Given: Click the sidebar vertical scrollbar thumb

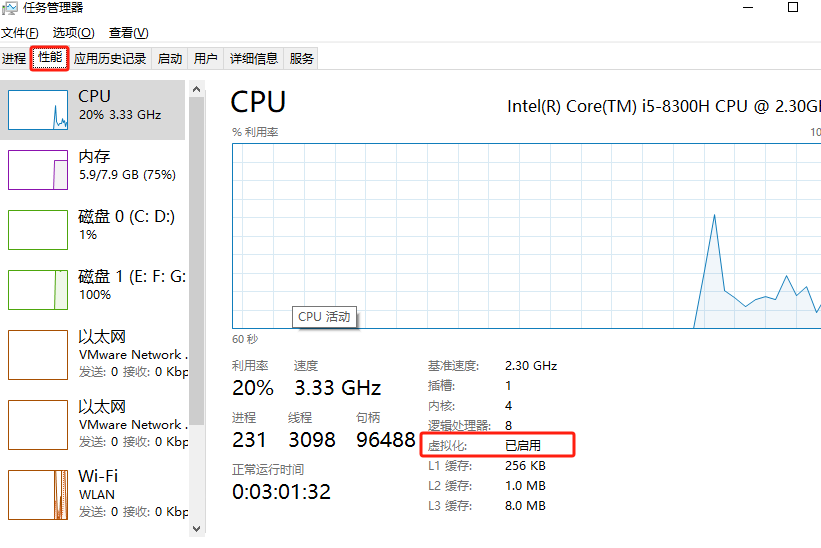Looking at the screenshot, I should pyautogui.click(x=196, y=261).
